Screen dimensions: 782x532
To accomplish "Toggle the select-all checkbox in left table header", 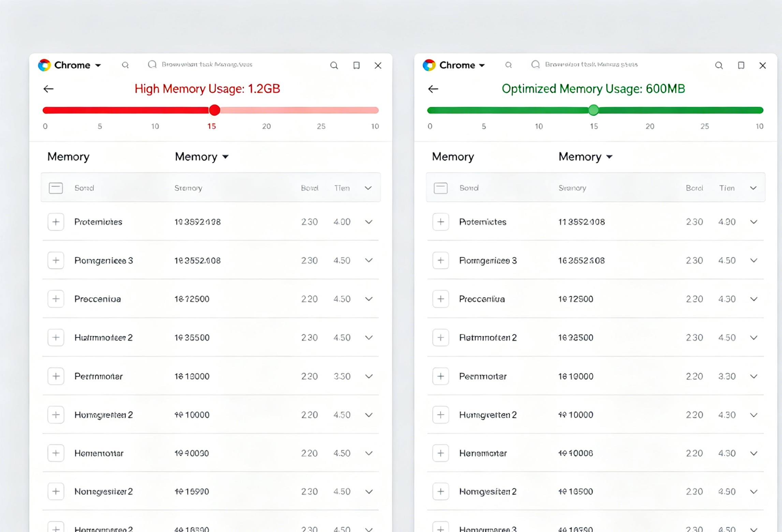I will click(x=56, y=188).
